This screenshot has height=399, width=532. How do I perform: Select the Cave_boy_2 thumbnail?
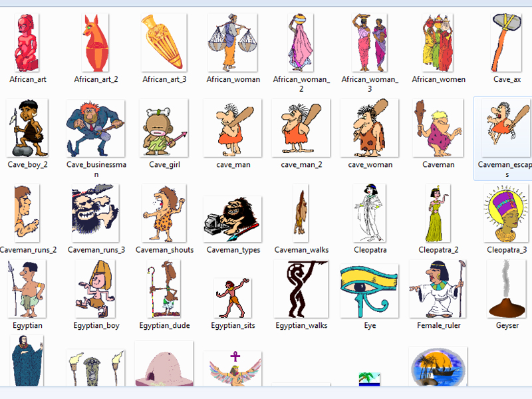tap(27, 128)
